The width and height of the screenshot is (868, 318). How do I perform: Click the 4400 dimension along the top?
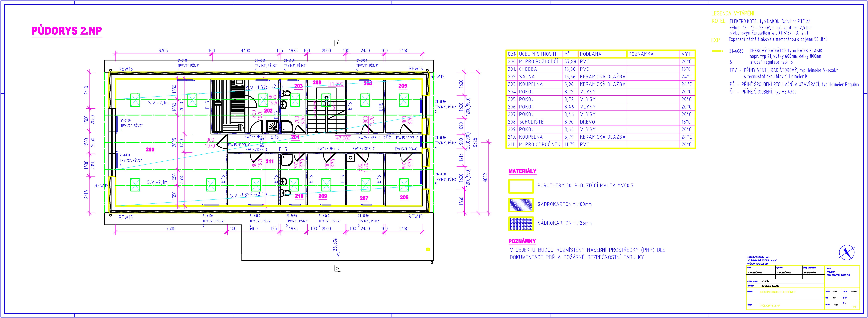pos(246,51)
